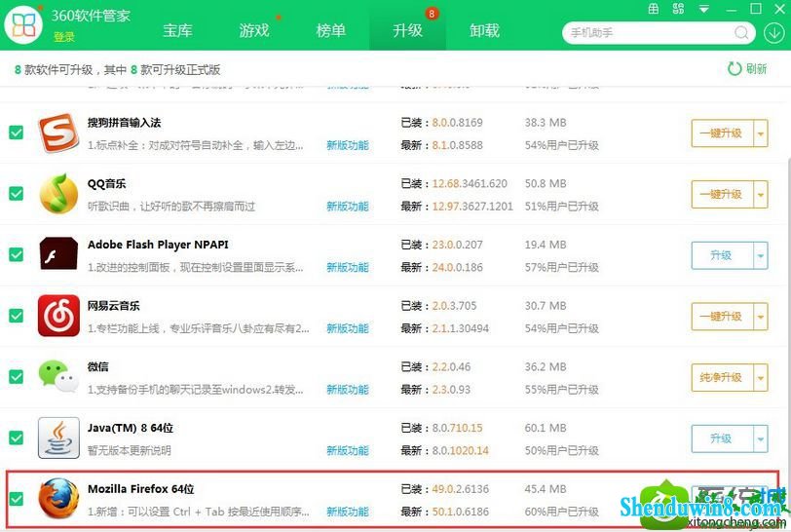Click 一键升级 for 网易云音乐
This screenshot has height=532, width=791.
(x=722, y=317)
